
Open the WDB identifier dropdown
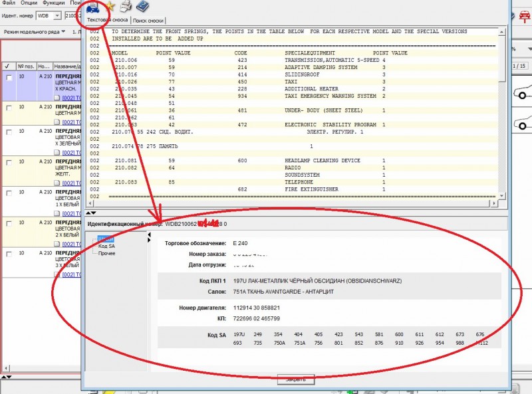point(57,15)
